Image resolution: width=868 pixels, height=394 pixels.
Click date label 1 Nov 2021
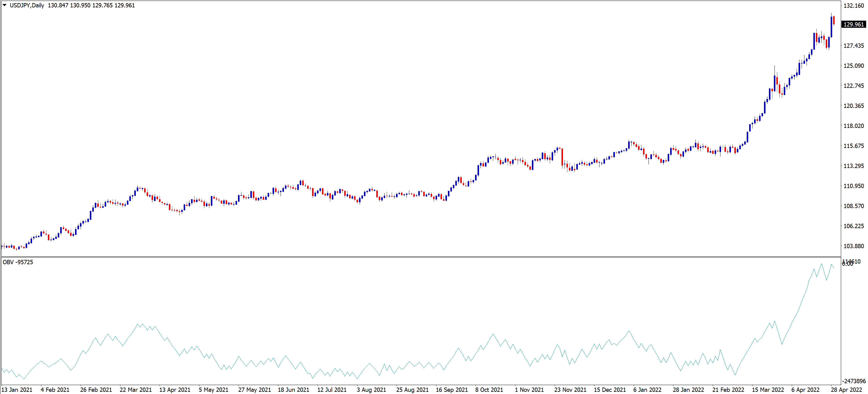tap(529, 390)
